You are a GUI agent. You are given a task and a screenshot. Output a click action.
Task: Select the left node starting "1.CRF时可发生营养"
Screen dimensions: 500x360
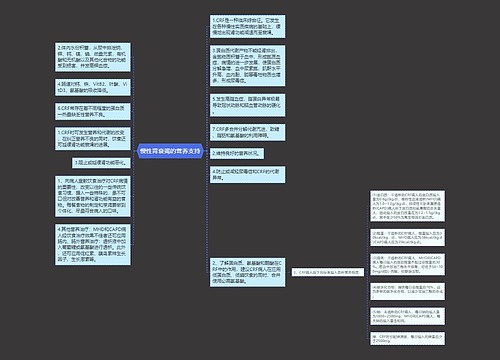pos(93,139)
